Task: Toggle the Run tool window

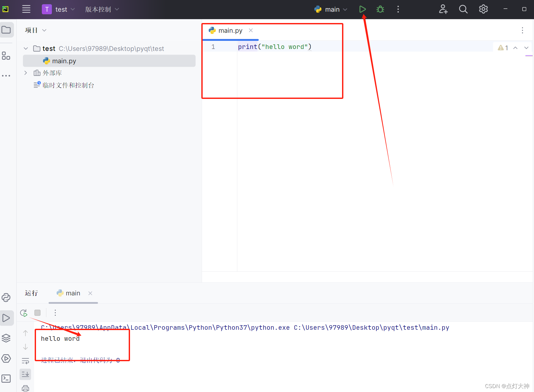Action: [x=6, y=318]
